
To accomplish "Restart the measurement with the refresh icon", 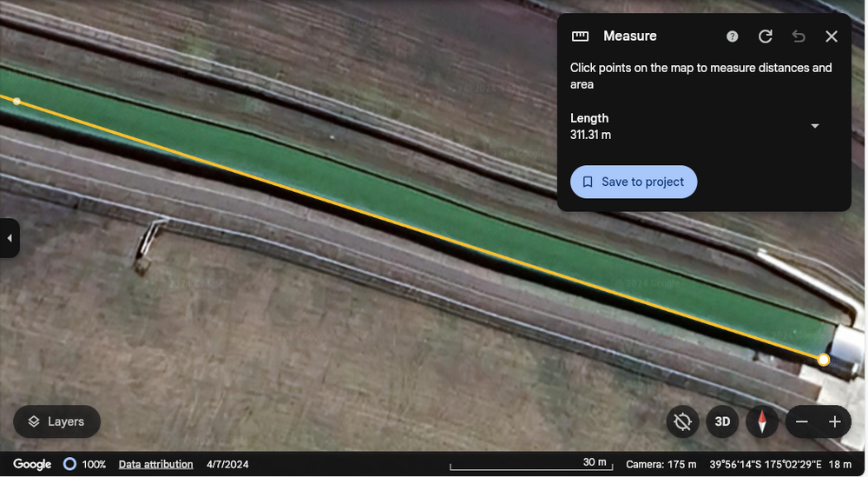I will [x=766, y=36].
